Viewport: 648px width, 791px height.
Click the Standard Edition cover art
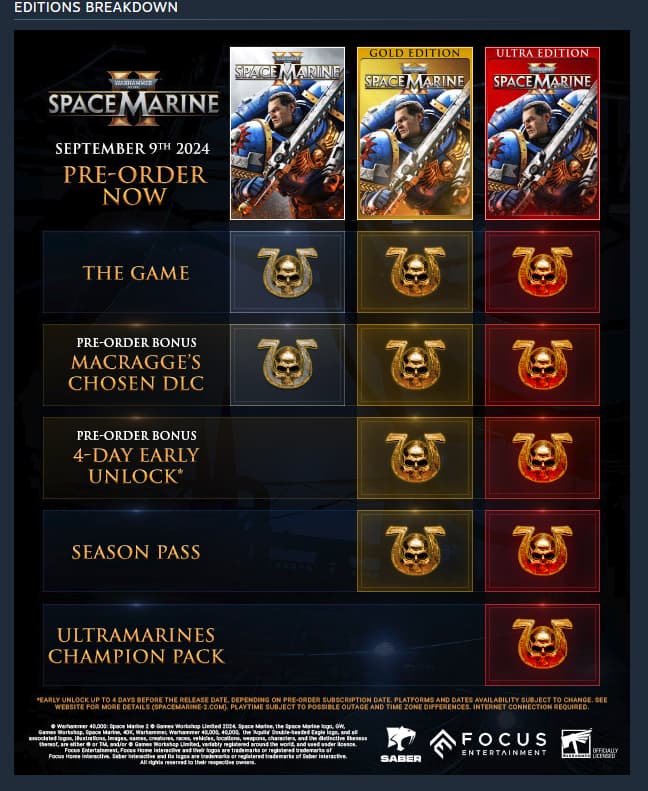coord(287,133)
